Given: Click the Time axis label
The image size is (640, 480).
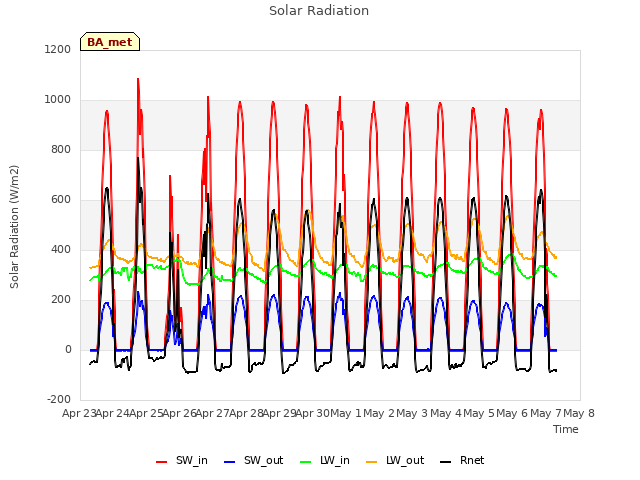Looking at the screenshot, I should [x=566, y=429].
